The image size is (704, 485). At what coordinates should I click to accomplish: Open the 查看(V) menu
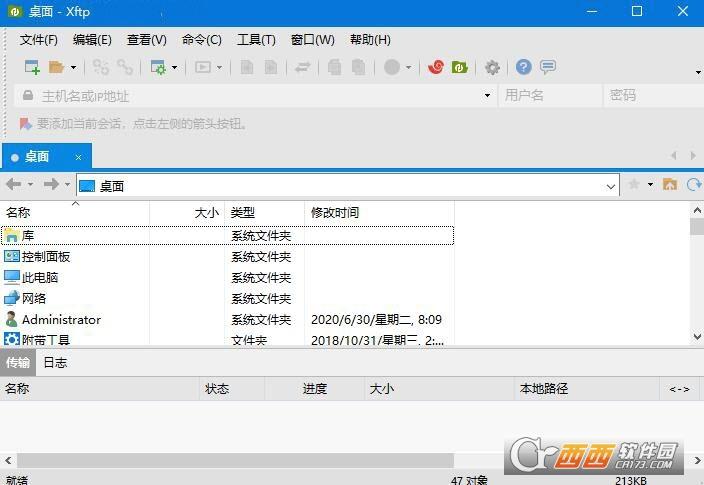147,40
